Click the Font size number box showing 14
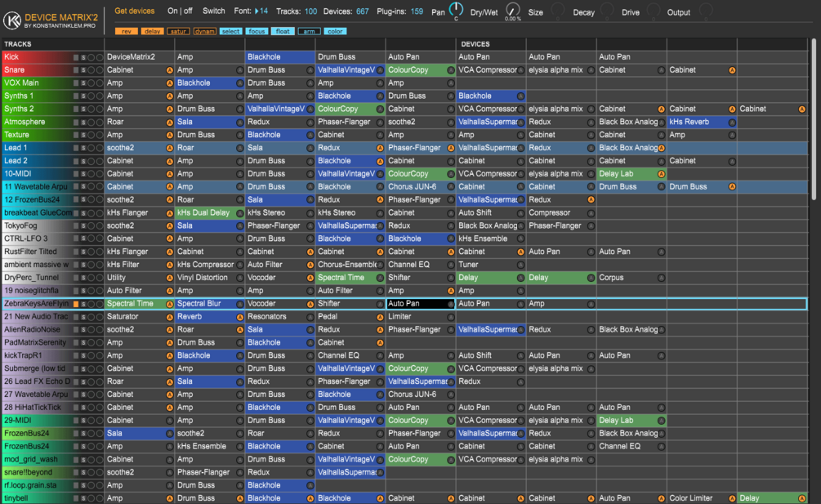The height and width of the screenshot is (504, 821). (x=263, y=11)
